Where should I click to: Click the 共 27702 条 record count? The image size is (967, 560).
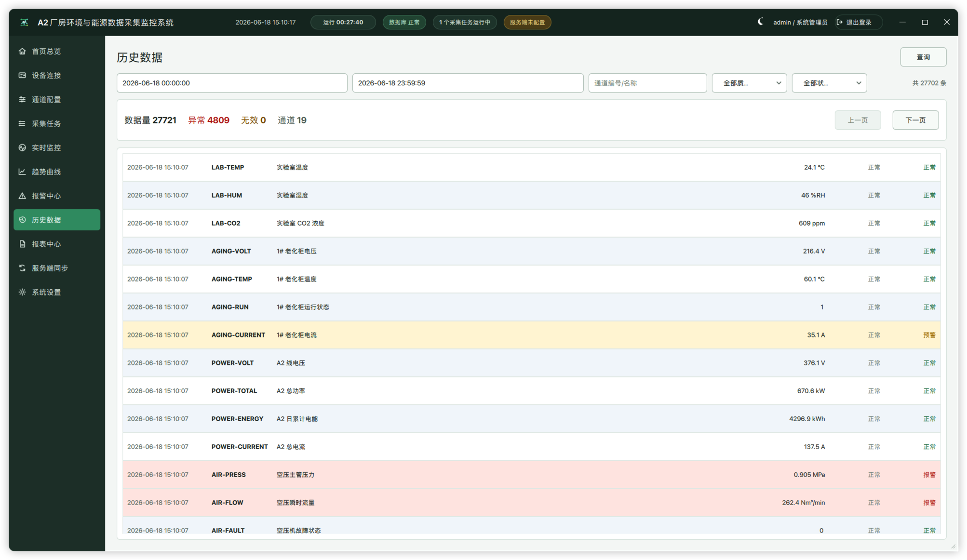pyautogui.click(x=929, y=83)
